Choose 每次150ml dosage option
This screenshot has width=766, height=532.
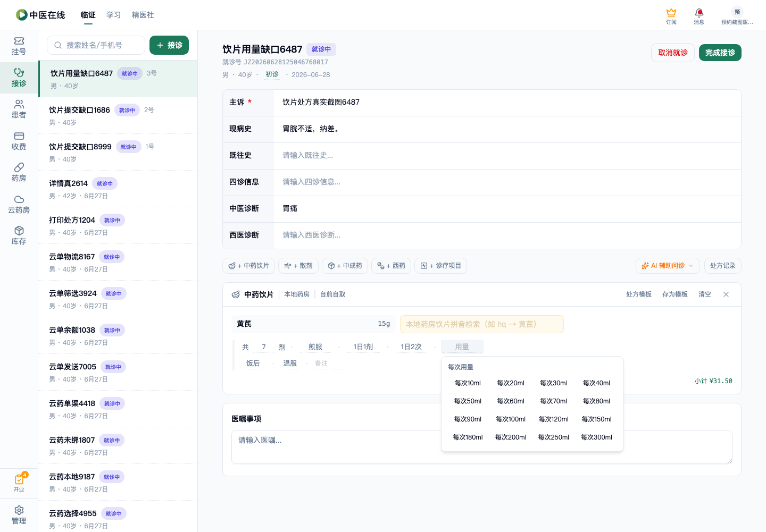[x=596, y=419]
